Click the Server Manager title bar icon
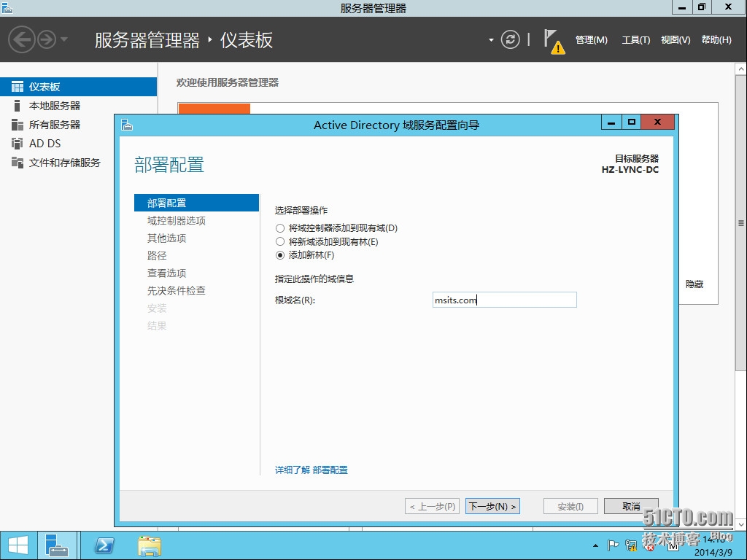This screenshot has width=747, height=560. [x=7, y=7]
